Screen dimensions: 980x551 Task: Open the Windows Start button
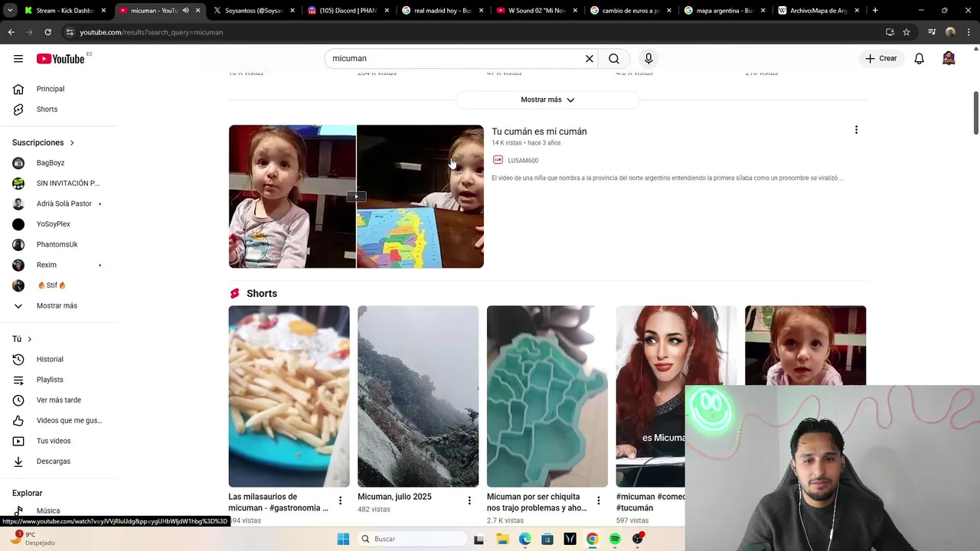click(x=343, y=539)
